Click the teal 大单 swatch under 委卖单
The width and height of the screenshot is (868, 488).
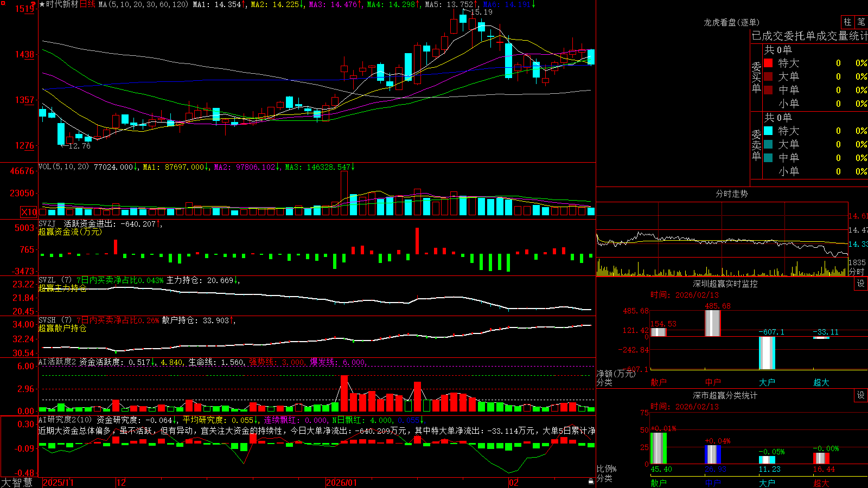click(x=768, y=144)
